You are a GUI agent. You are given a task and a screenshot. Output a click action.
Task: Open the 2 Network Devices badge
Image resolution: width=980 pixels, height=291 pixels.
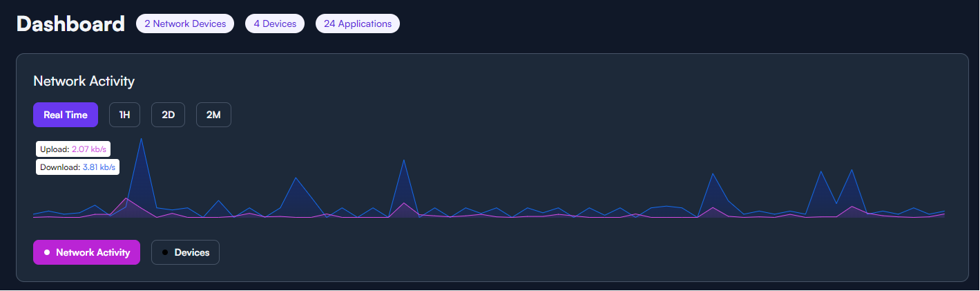185,24
